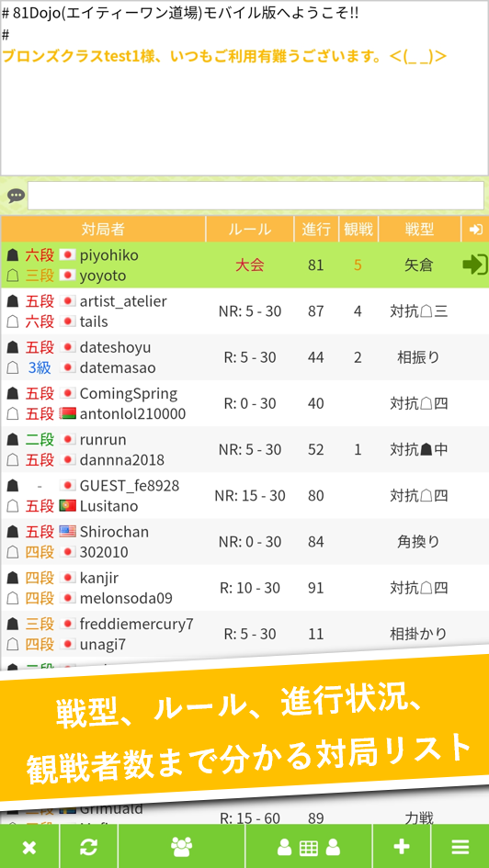Click the 矢倉 opening type cell
Image resolution: width=489 pixels, height=868 pixels.
419,265
